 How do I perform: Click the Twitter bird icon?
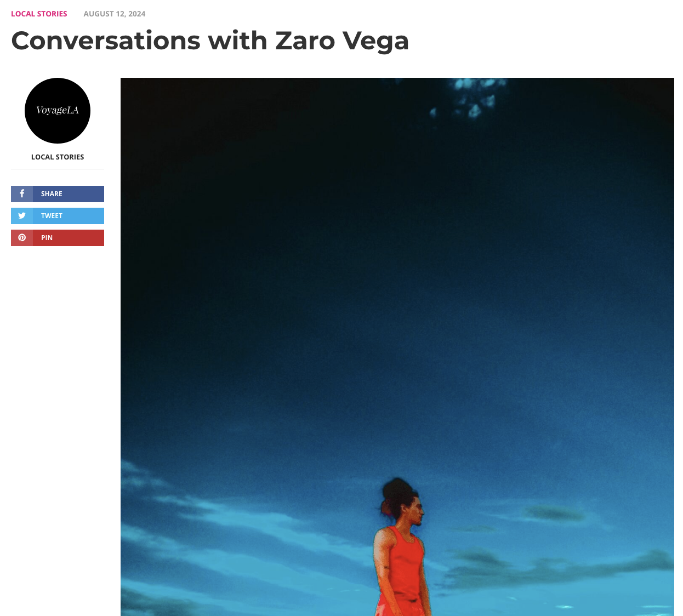click(22, 215)
